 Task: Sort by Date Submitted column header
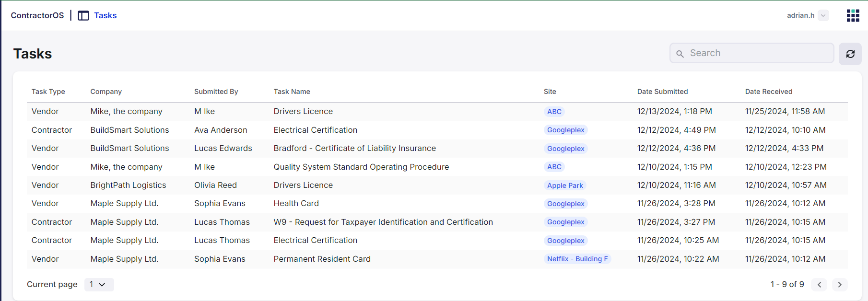(662, 92)
